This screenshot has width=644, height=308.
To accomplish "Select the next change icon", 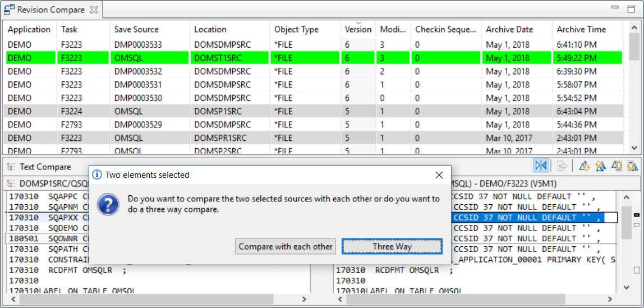I will pos(617,166).
